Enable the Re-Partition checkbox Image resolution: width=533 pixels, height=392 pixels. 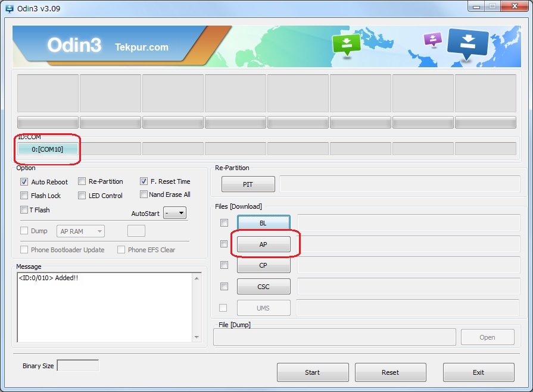(x=82, y=181)
